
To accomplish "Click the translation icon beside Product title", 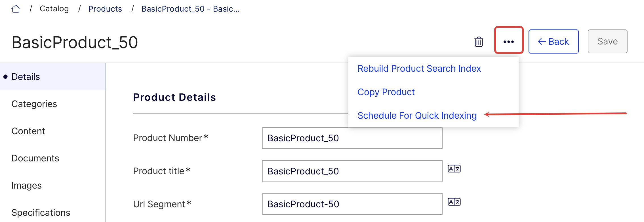I will pyautogui.click(x=454, y=168).
